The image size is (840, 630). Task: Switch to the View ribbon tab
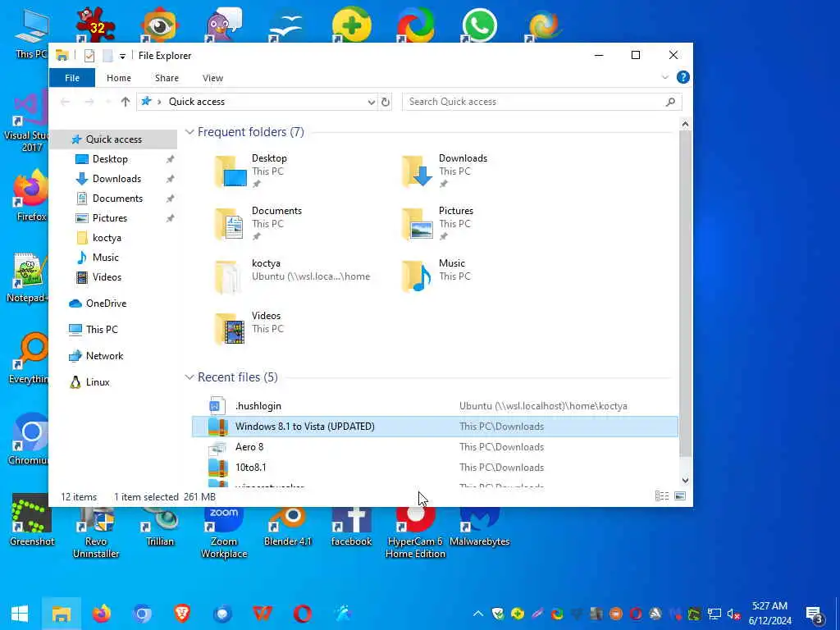[x=212, y=78]
